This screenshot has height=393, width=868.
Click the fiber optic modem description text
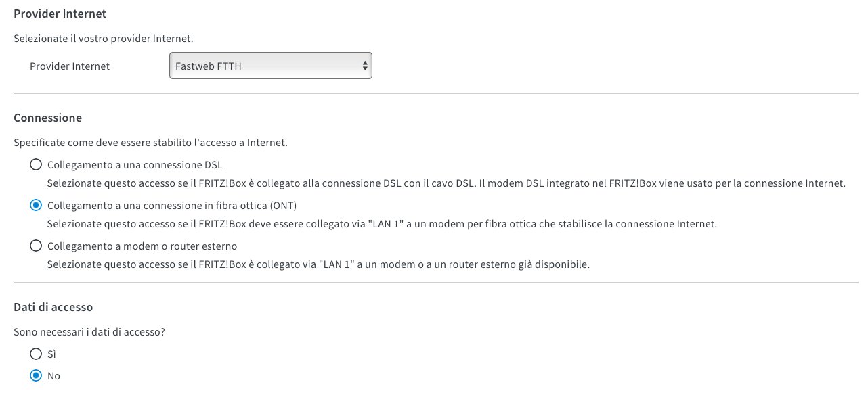(x=381, y=224)
